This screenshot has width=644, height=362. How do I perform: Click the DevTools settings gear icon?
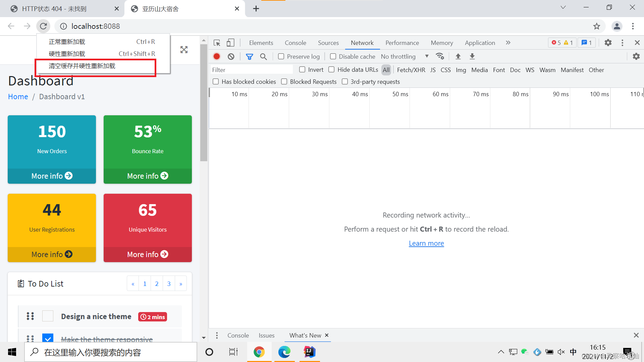pyautogui.click(x=608, y=43)
